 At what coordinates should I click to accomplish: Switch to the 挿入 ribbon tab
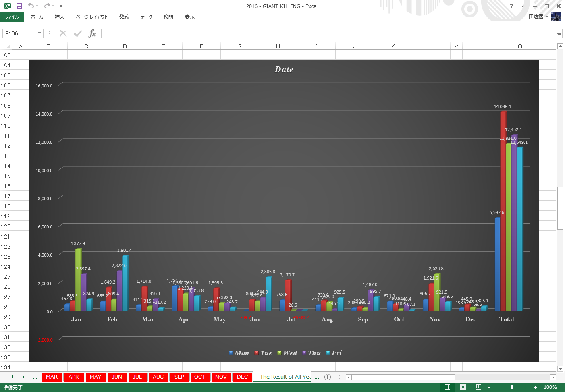(x=60, y=17)
